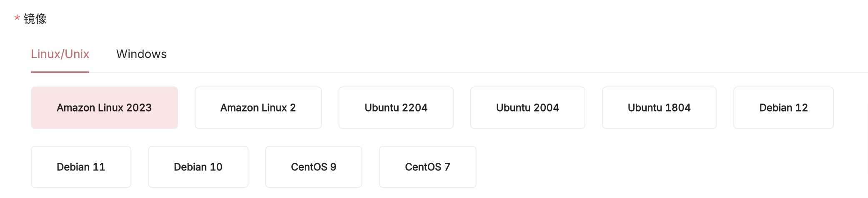Image resolution: width=868 pixels, height=198 pixels.
Task: Choose the Amazon Linux 2 option
Action: (258, 108)
